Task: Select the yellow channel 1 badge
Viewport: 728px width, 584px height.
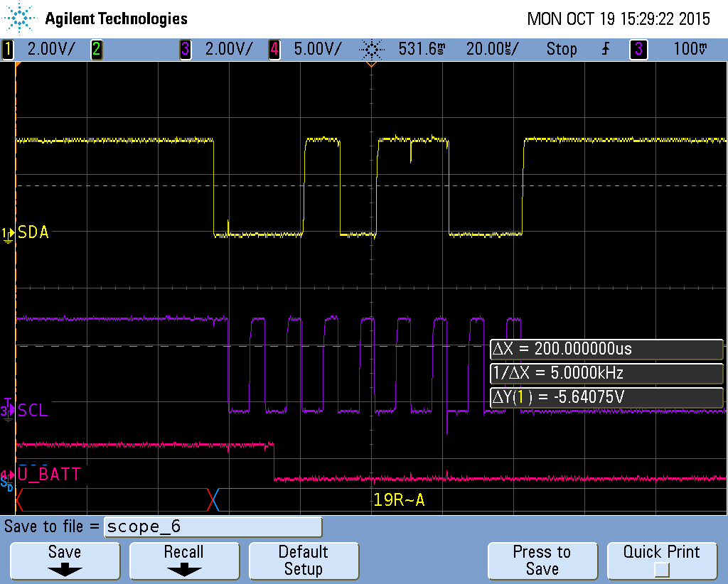Action: point(9,49)
